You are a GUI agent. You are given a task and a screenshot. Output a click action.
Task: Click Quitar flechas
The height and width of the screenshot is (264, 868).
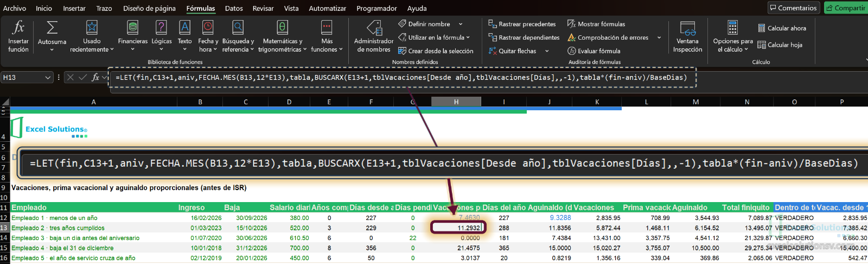(513, 51)
